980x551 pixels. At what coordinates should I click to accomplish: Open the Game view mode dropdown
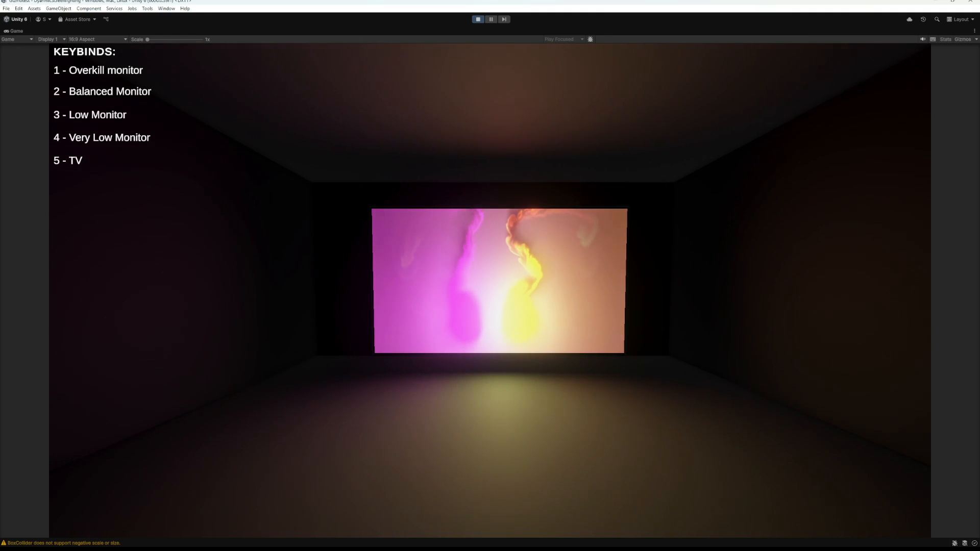[17, 39]
